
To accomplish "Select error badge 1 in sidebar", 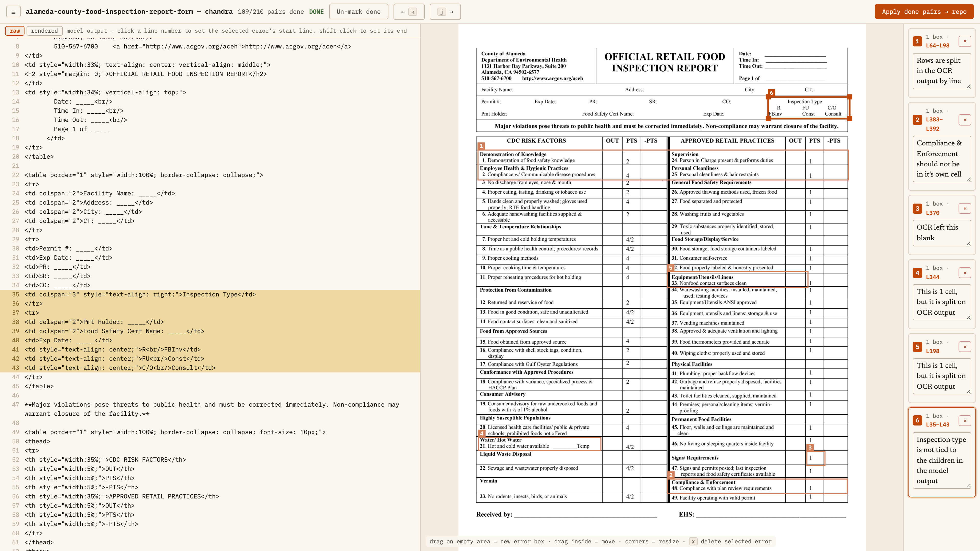I will pyautogui.click(x=917, y=41).
